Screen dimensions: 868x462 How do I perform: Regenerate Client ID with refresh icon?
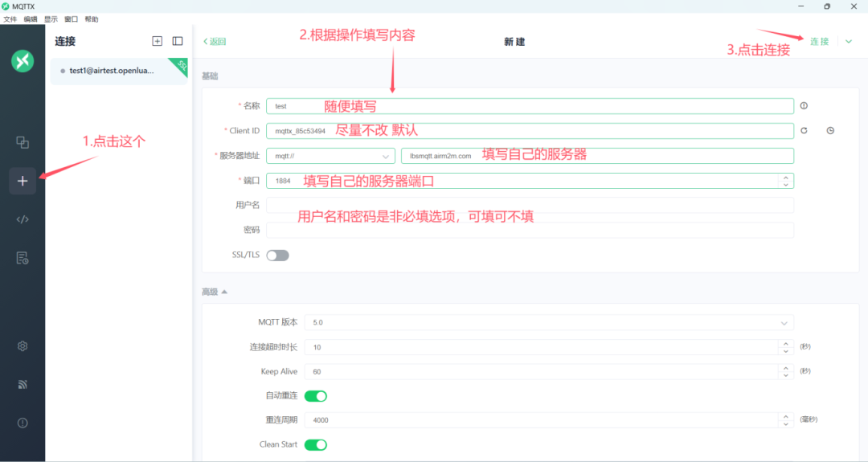[x=804, y=131]
